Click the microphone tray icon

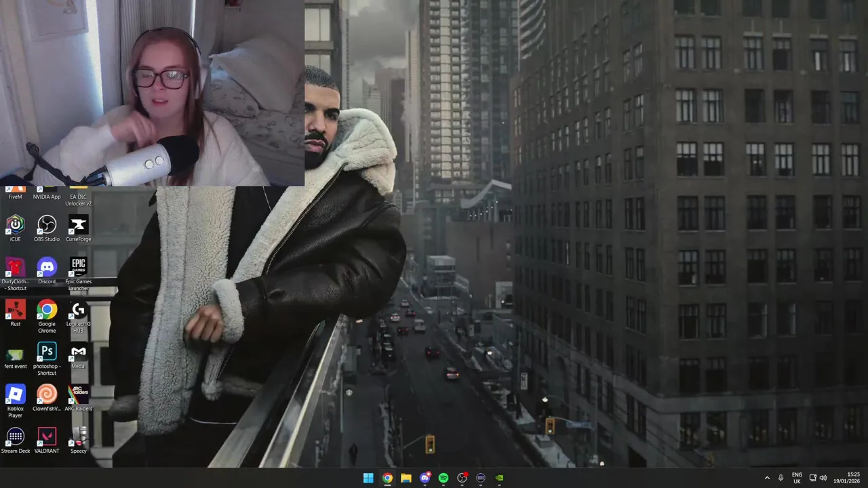point(781,478)
